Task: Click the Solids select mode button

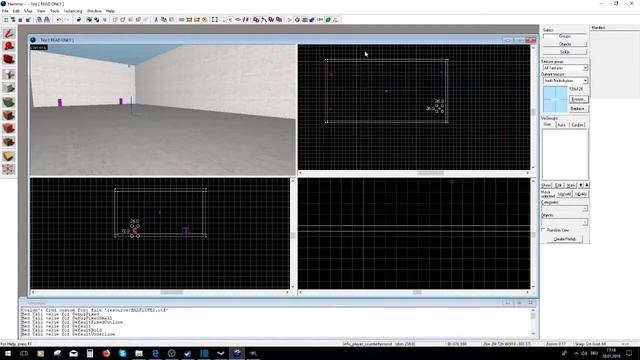Action: [x=565, y=52]
